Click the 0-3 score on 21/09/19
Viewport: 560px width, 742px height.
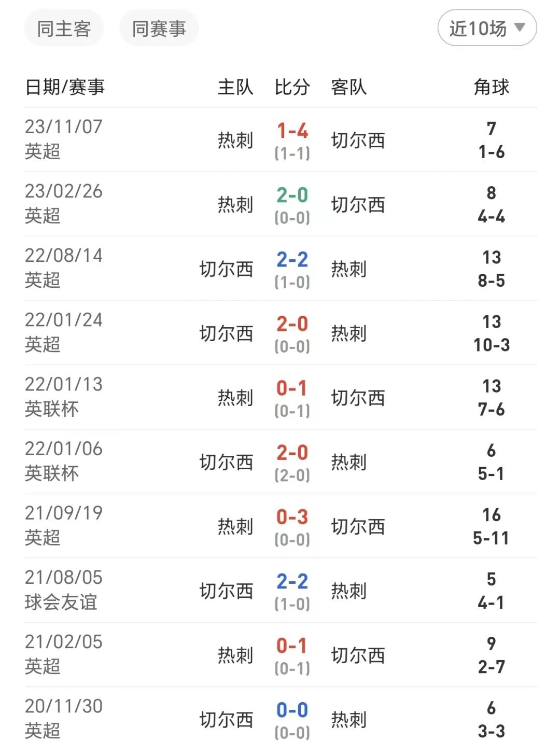coord(292,516)
